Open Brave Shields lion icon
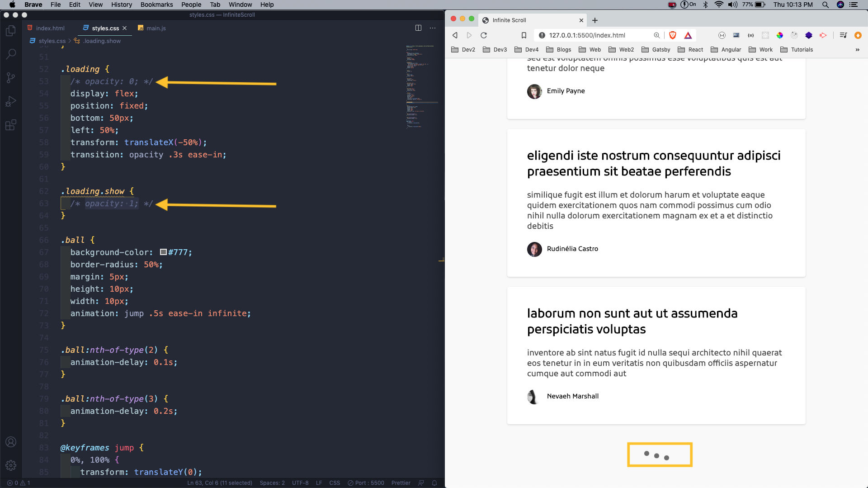Screen dimensions: 868x488 673,35
